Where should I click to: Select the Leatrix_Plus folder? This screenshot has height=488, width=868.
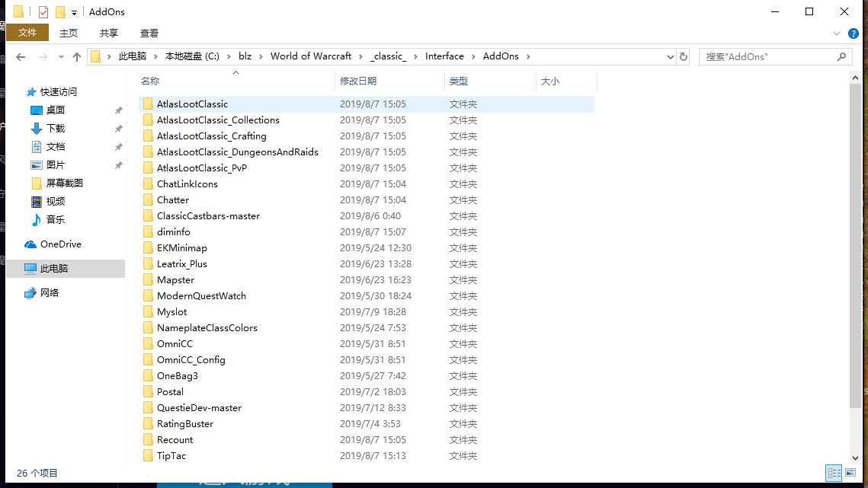pos(181,264)
